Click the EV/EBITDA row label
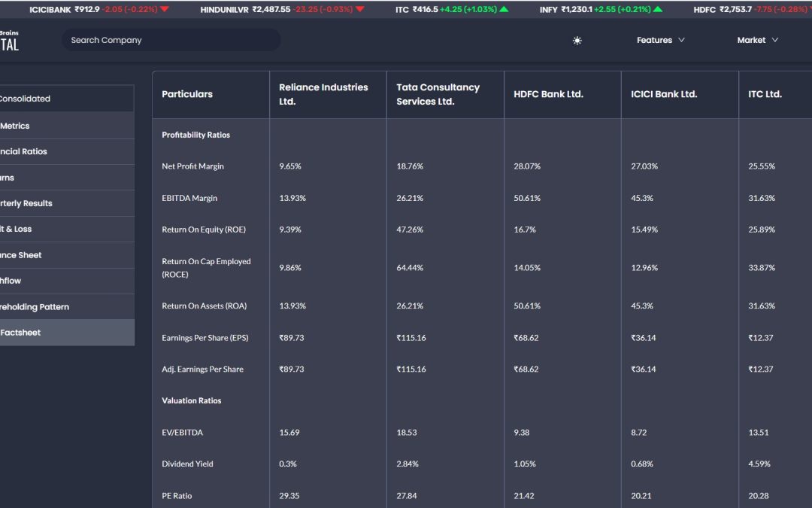The height and width of the screenshot is (508, 812). coord(182,432)
